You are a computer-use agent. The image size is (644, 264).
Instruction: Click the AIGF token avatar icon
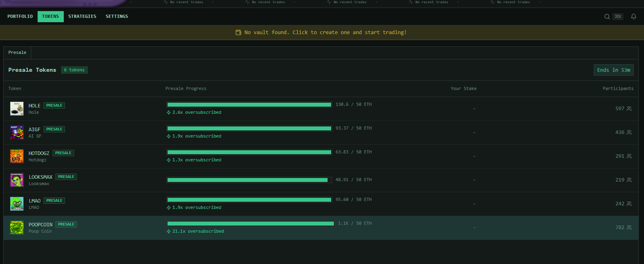click(x=17, y=132)
